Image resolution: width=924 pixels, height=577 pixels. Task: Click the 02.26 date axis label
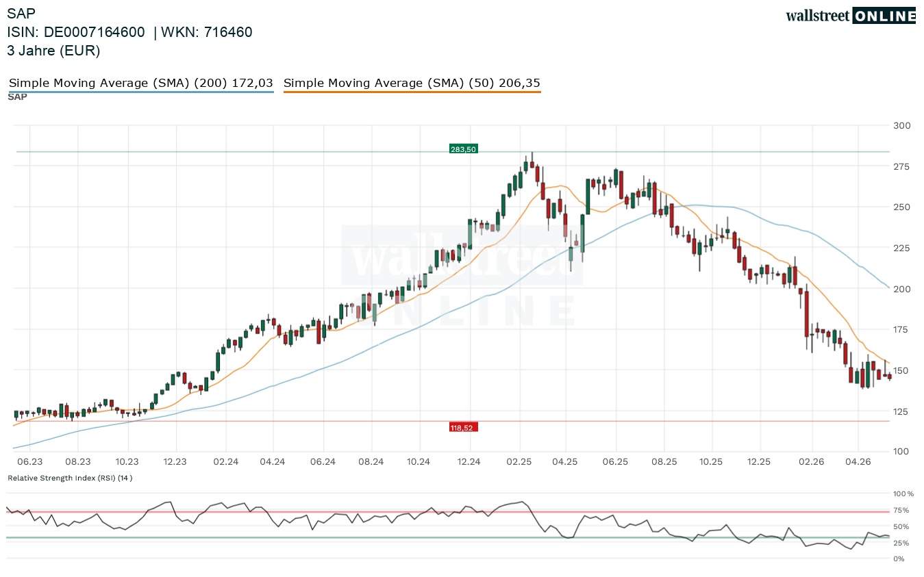(810, 463)
